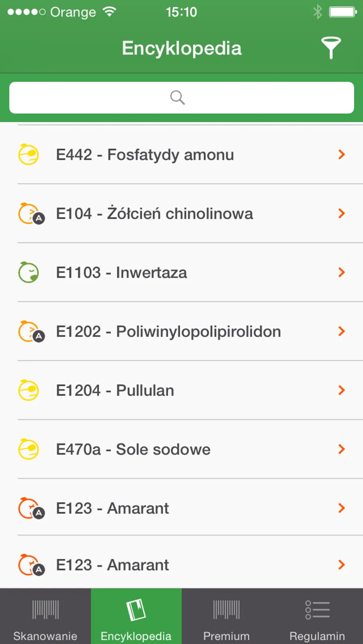Select the Encyklopedia tab
The image size is (363, 644).
click(136, 617)
